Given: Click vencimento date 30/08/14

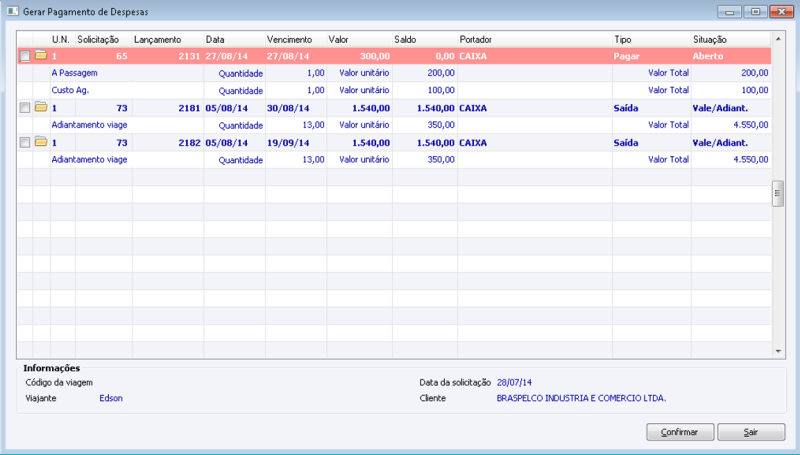Looking at the screenshot, I should [x=288, y=108].
